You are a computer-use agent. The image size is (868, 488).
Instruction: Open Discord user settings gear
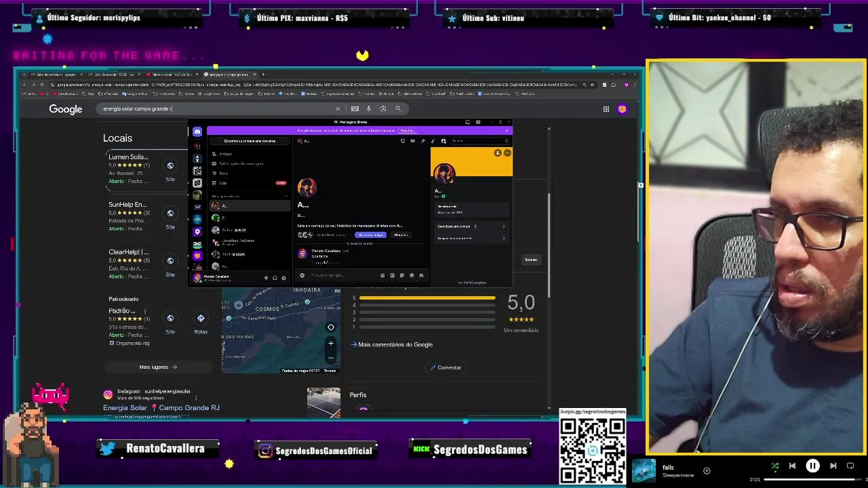coord(283,278)
